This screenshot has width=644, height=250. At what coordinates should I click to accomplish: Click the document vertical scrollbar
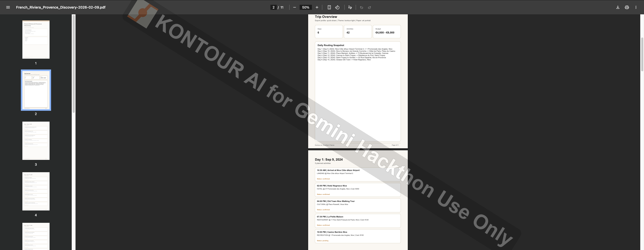642,54
